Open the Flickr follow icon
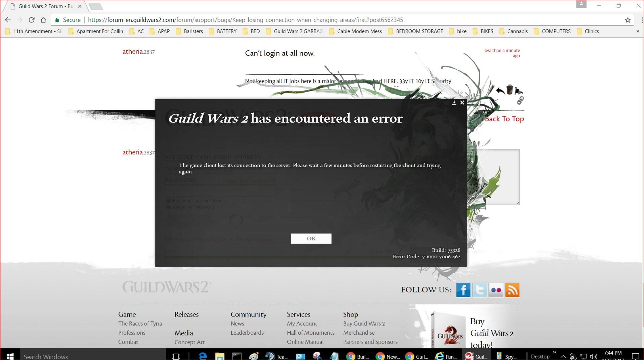Screen dimensions: 644x360 pos(496,290)
